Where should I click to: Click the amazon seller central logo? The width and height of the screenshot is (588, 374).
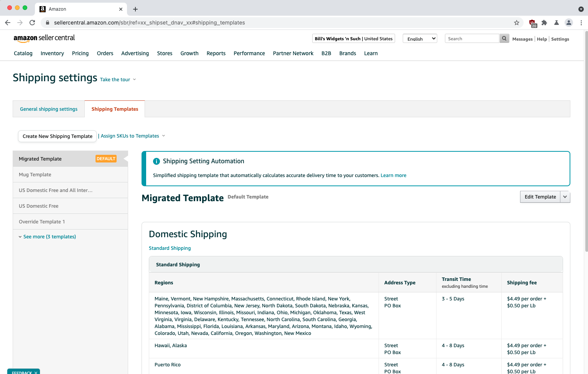(44, 38)
